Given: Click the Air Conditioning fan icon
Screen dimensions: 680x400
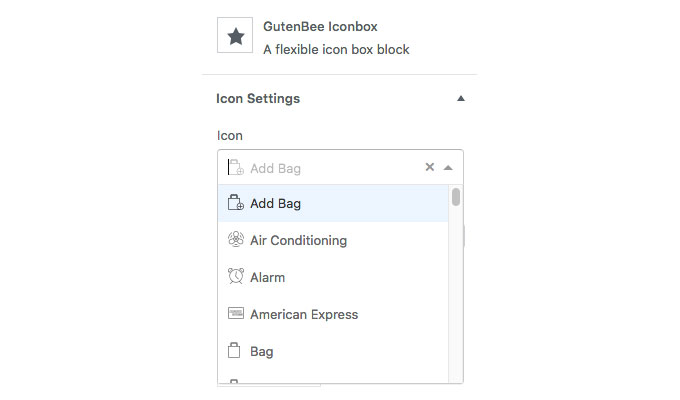Looking at the screenshot, I should [x=235, y=239].
